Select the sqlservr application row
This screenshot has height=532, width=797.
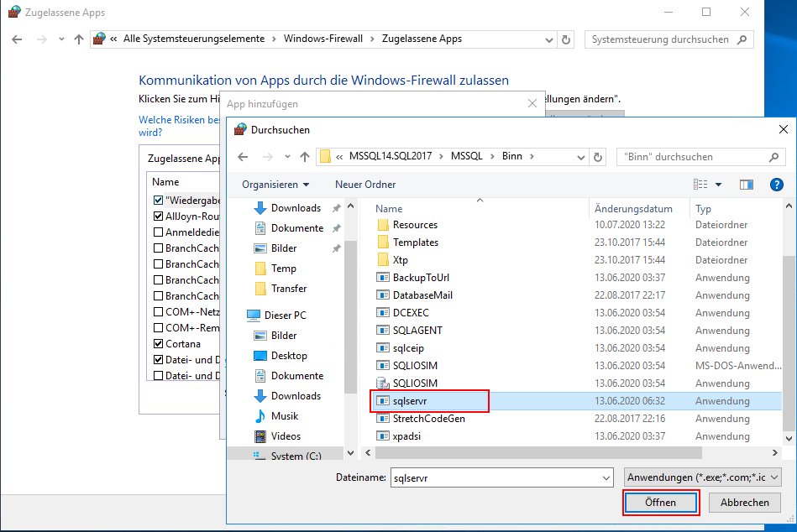576,401
